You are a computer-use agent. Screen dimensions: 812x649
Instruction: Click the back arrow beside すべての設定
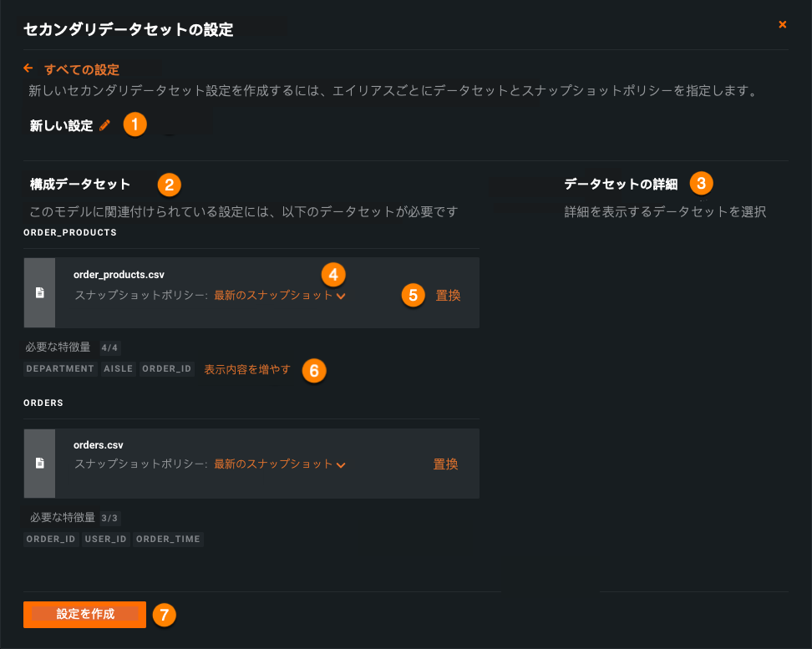(x=28, y=68)
